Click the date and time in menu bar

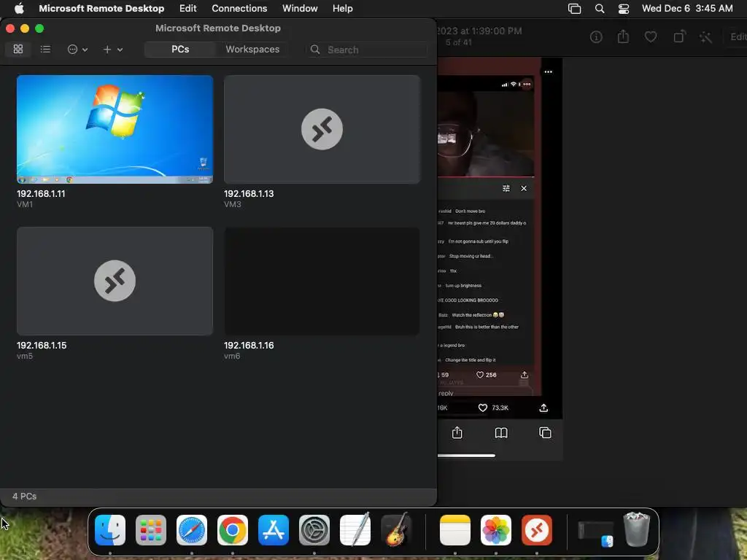[x=687, y=8]
